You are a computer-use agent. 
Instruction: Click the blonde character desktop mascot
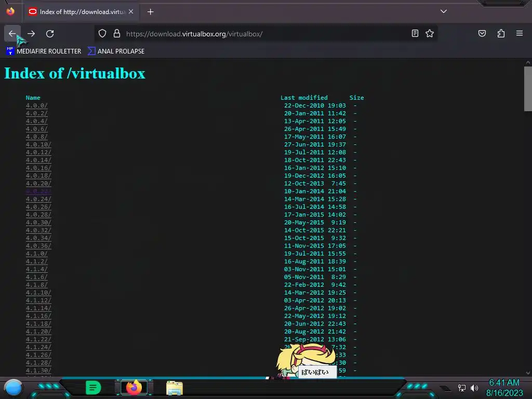click(305, 361)
